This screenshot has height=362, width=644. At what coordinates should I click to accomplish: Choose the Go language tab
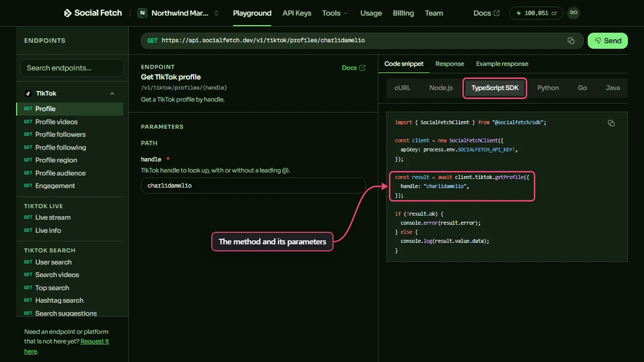(582, 88)
